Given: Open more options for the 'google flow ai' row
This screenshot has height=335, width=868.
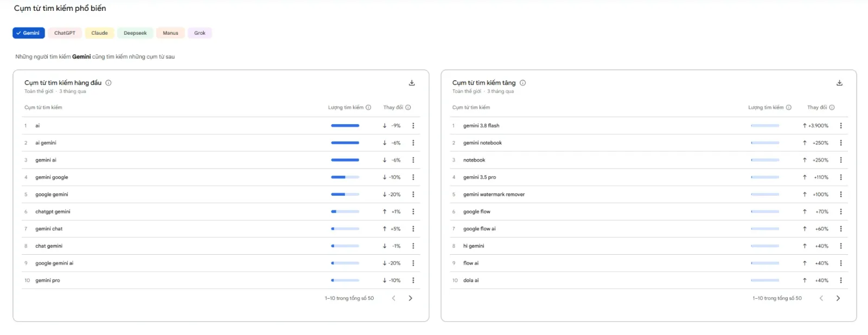Looking at the screenshot, I should [x=841, y=229].
